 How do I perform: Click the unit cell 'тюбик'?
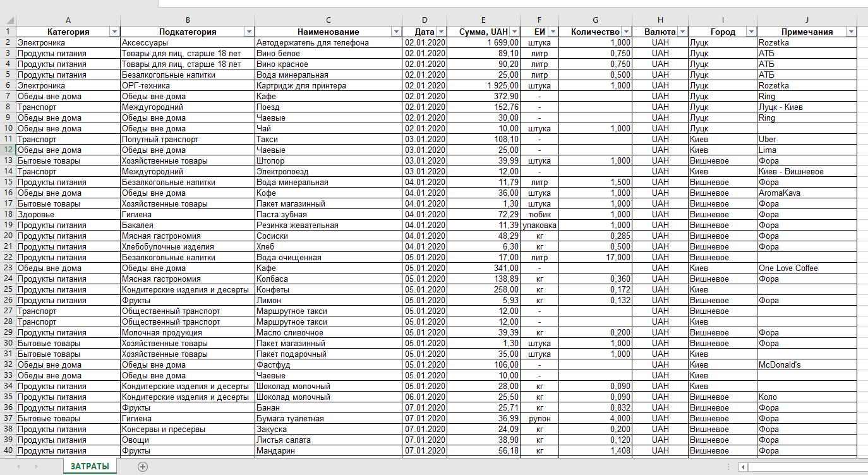539,214
